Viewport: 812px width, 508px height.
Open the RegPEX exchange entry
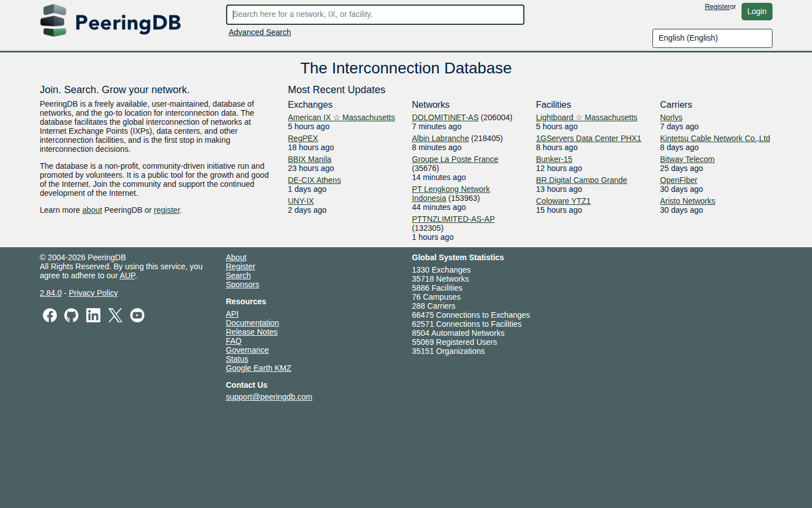(303, 138)
